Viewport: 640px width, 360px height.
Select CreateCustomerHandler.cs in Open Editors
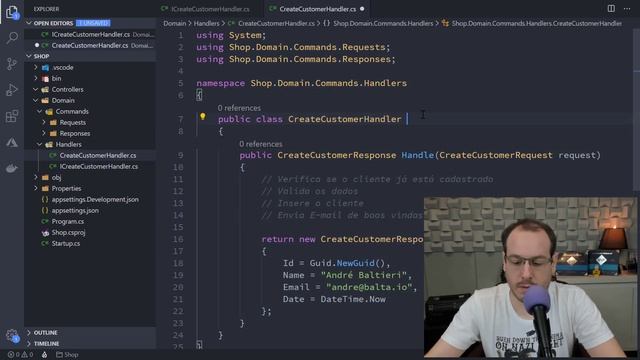click(x=90, y=45)
